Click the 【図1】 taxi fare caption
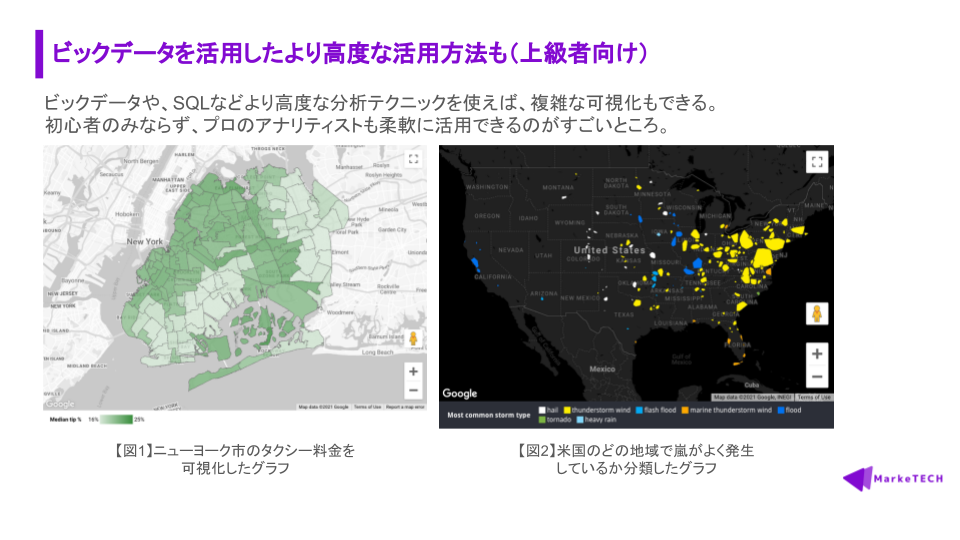Viewport: 960px width, 540px height. pos(235,459)
